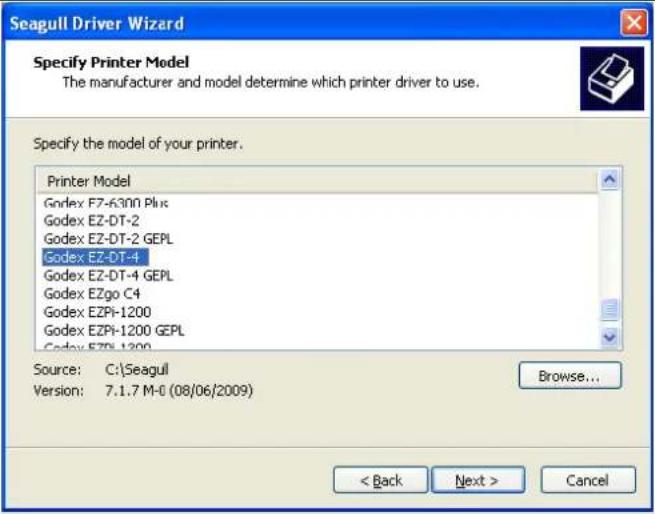Choose Godex EZPi-1200 GEPL model
The width and height of the screenshot is (655, 514).
[114, 331]
